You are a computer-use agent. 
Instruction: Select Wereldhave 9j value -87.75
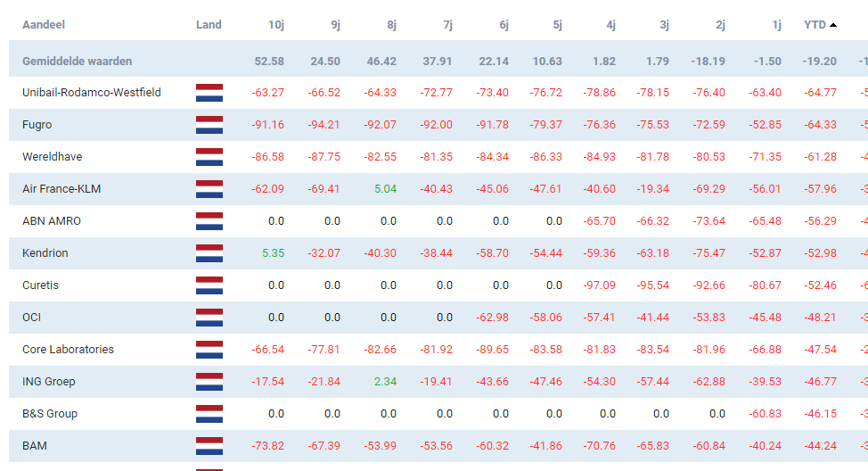point(323,157)
